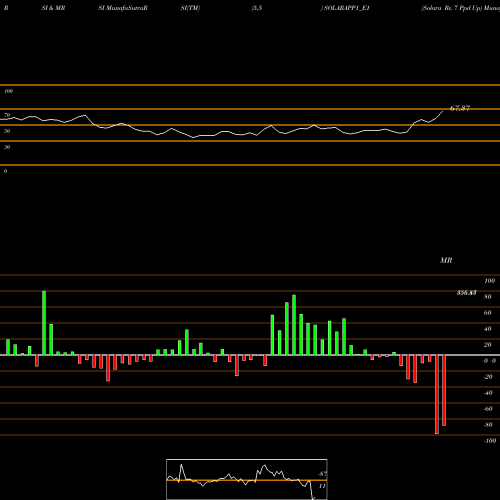Click the 356.83 value label
500x500 pixels.
tap(466, 293)
